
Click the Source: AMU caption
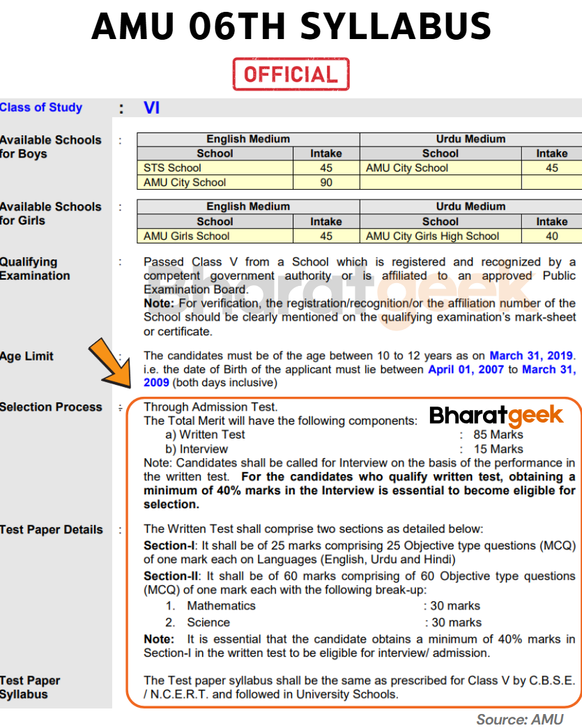click(519, 718)
